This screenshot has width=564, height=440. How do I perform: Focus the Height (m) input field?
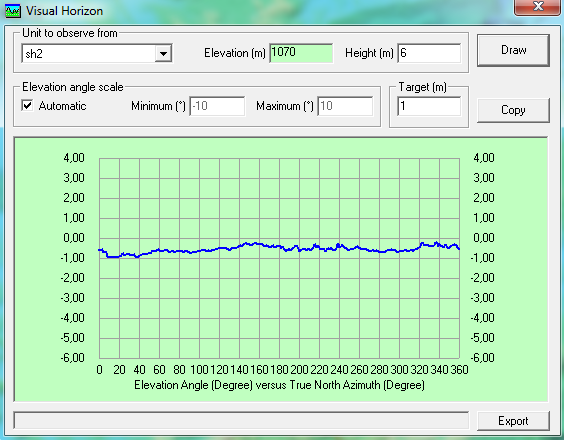[x=429, y=53]
